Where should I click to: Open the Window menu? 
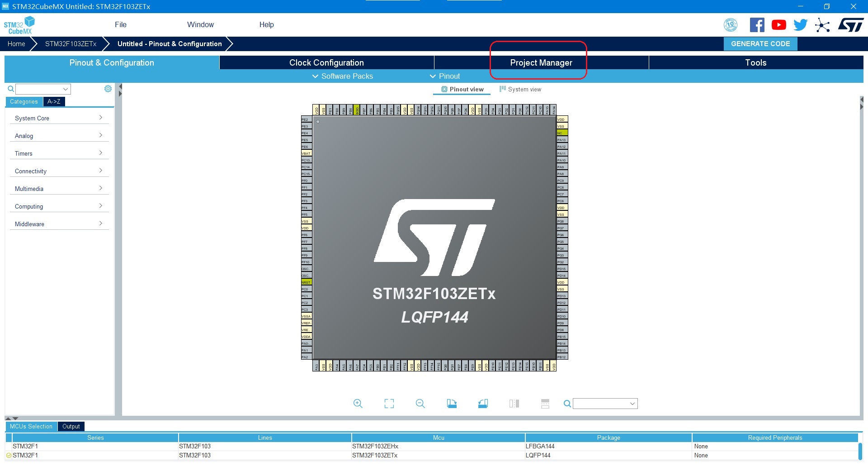point(200,25)
